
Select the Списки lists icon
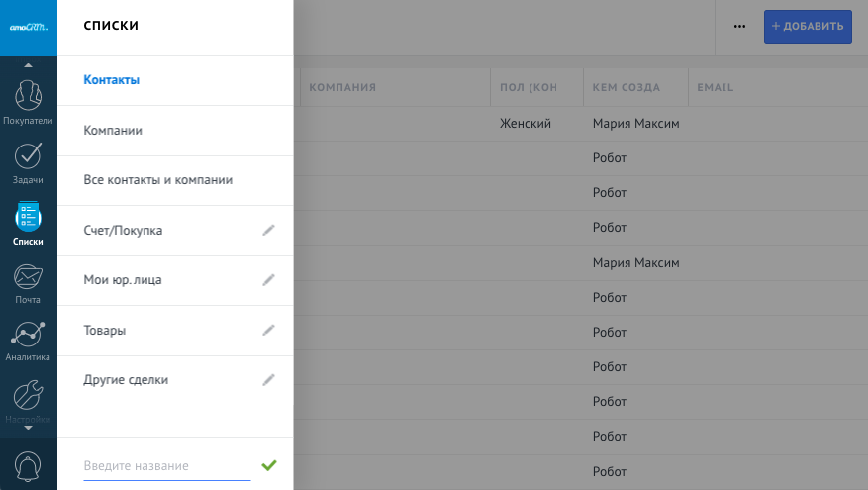click(28, 218)
